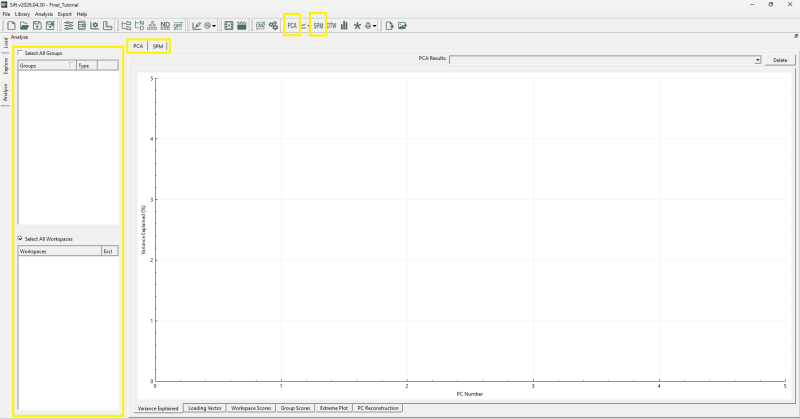Expand the arrow beside the circle-slash icon
This screenshot has height=419, width=800.
tap(214, 26)
